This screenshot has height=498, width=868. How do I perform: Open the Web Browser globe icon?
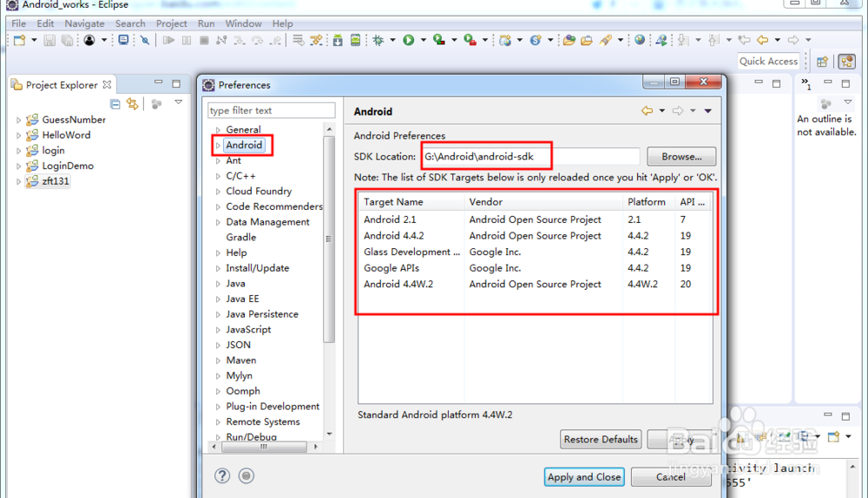pos(640,40)
